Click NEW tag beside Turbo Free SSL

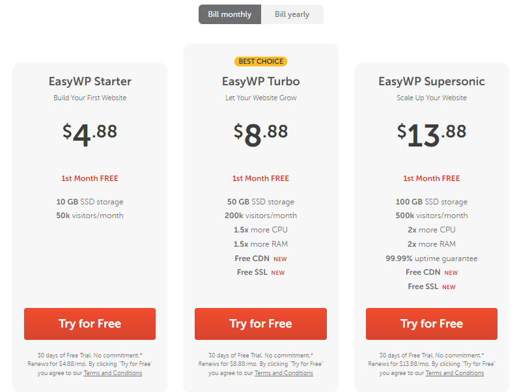(278, 273)
